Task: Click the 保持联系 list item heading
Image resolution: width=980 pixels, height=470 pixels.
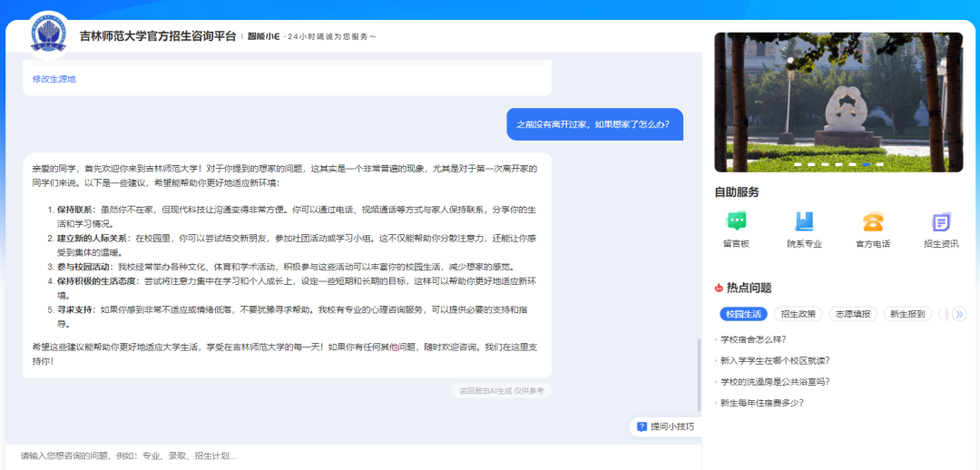Action: 77,210
